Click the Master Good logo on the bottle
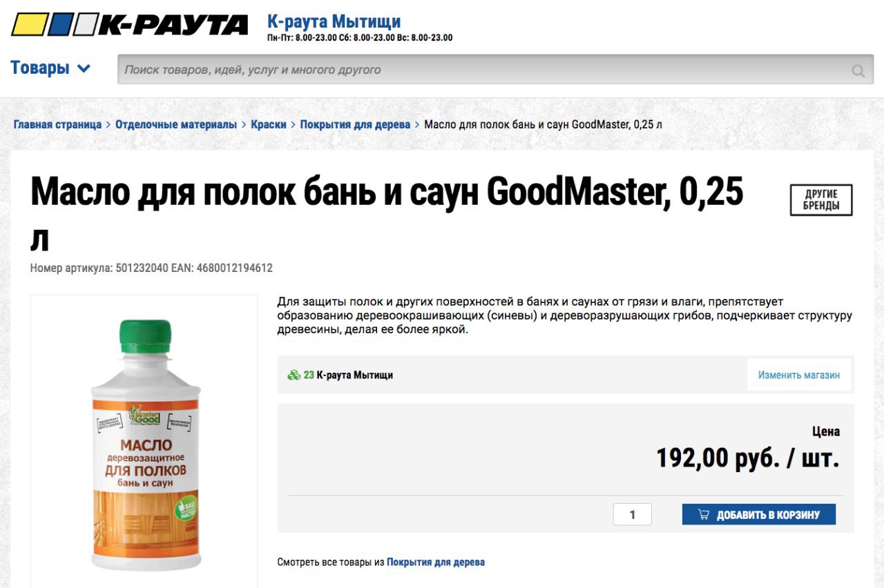Screen dimensions: 884x588 coord(144,415)
